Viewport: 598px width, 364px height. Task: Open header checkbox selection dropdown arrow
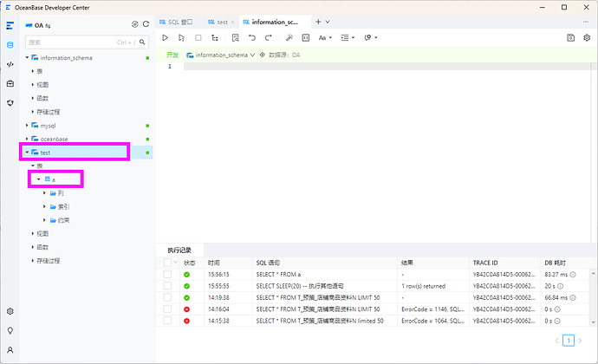tap(175, 262)
